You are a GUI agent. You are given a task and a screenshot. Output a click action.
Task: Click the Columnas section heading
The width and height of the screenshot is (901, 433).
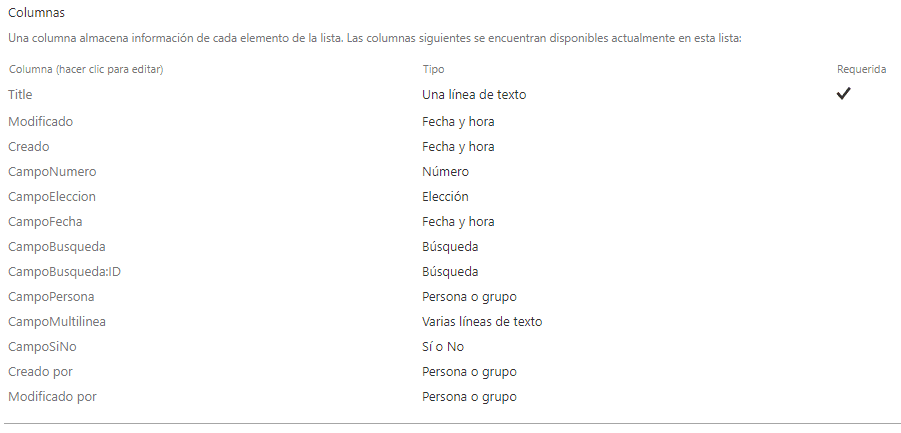36,12
